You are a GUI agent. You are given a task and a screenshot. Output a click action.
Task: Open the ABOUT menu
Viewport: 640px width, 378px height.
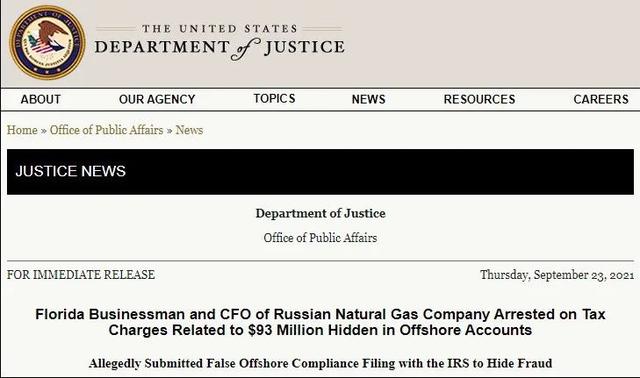point(40,99)
